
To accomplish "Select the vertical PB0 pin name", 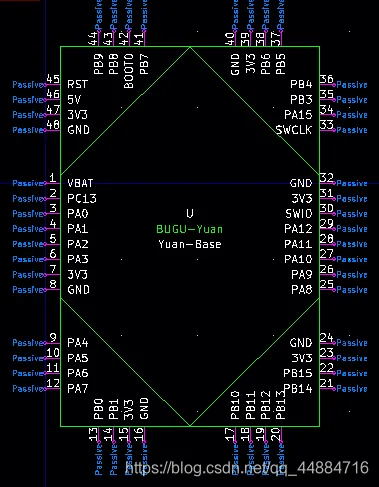I will point(98,409).
